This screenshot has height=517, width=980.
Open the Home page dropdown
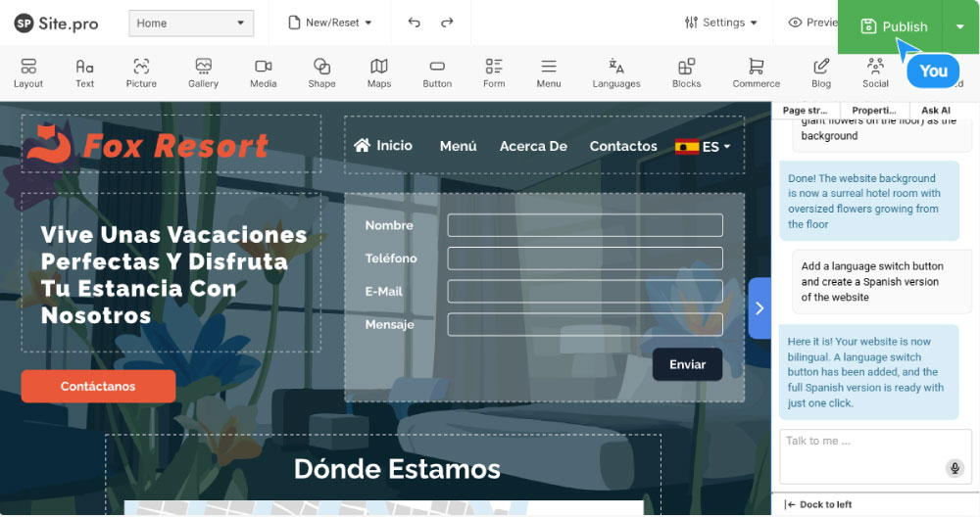191,23
